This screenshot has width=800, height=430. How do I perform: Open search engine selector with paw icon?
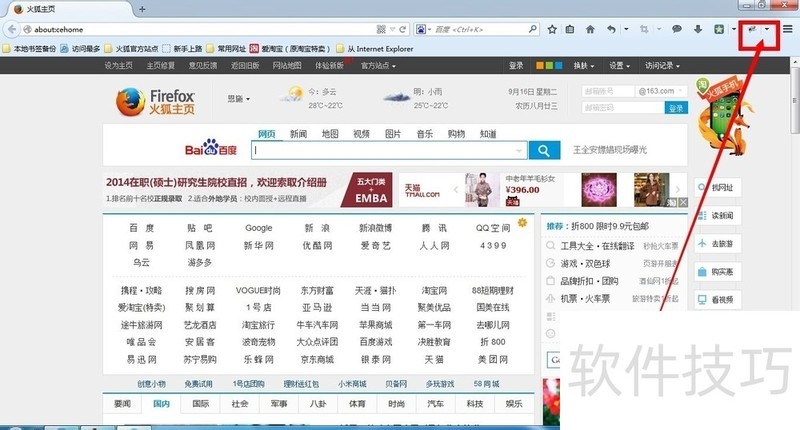click(x=423, y=29)
